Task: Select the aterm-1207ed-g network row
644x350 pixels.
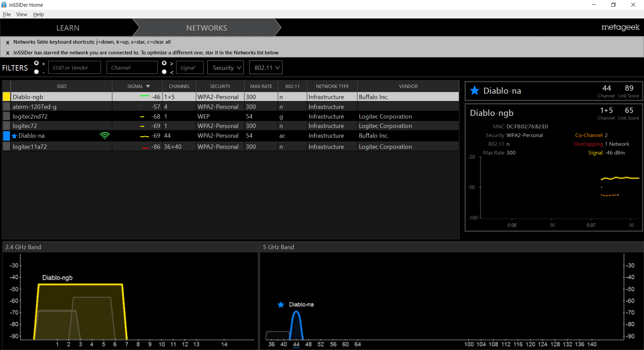Action: click(231, 106)
